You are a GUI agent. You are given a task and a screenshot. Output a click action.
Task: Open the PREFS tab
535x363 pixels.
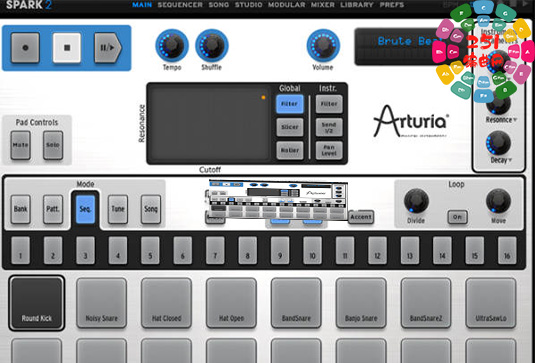392,5
